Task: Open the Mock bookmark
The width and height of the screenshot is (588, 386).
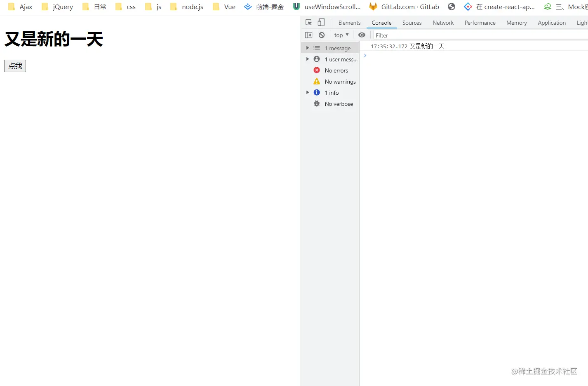Action: pos(566,7)
